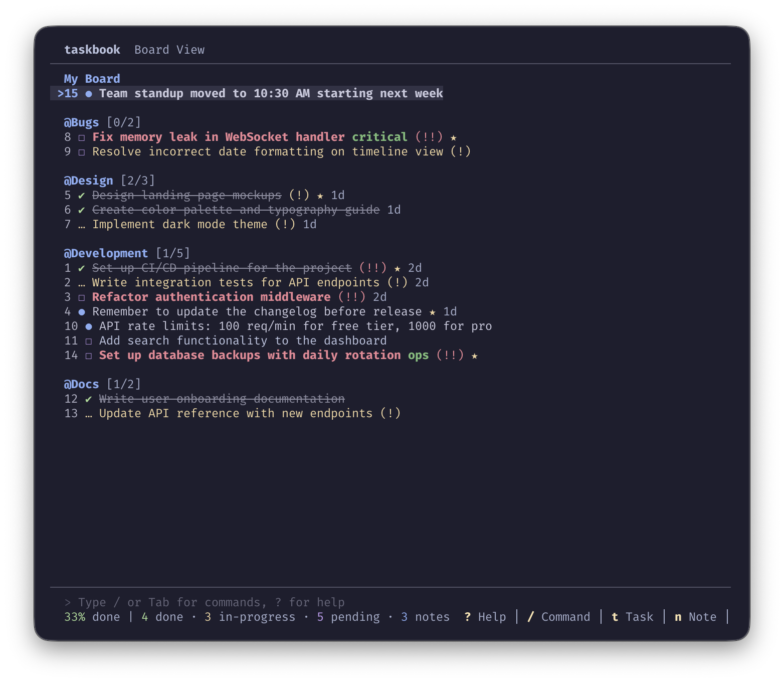Click the in-progress ellipsis on Implement dark mode theme
This screenshot has width=784, height=683.
click(x=82, y=225)
